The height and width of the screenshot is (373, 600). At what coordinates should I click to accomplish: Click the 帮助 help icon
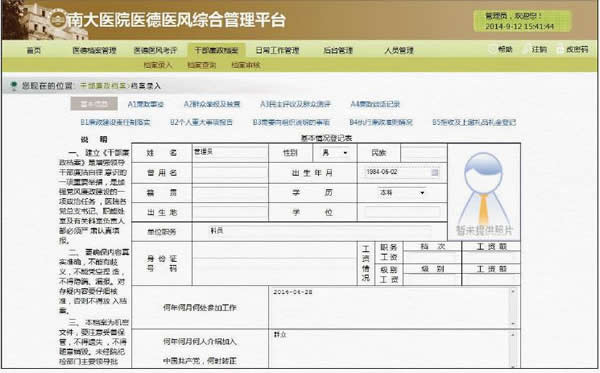click(x=492, y=50)
